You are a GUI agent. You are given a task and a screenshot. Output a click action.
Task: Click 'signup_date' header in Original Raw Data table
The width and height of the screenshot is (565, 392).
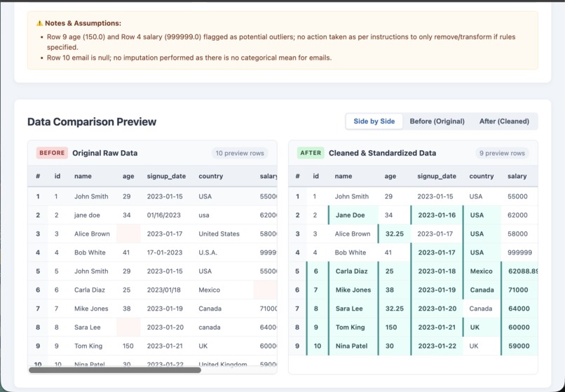pos(166,176)
